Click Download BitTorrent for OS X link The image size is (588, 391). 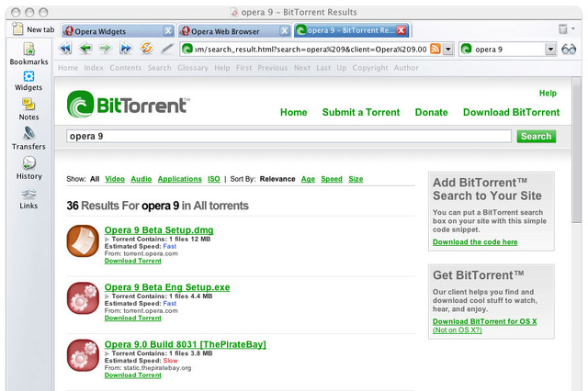(x=484, y=321)
